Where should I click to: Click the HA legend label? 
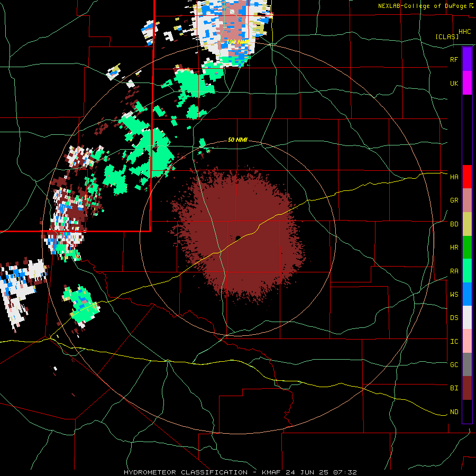point(454,177)
